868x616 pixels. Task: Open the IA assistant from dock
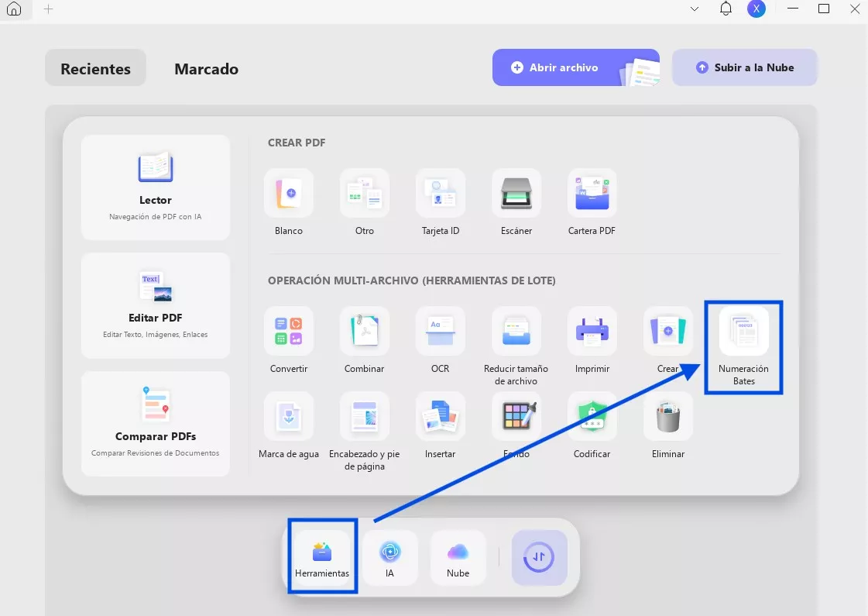[x=389, y=557]
